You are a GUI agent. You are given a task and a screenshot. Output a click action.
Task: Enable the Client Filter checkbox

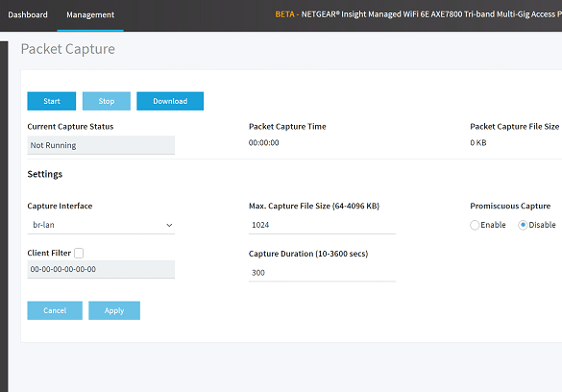(x=79, y=253)
